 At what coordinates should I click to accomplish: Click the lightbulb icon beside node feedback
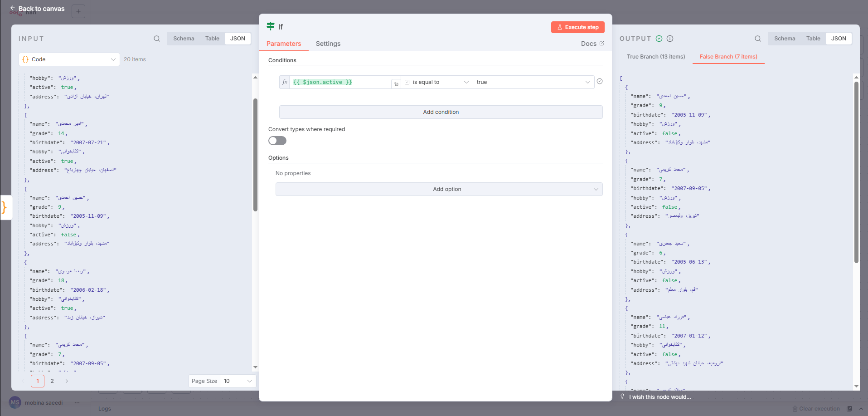click(622, 396)
